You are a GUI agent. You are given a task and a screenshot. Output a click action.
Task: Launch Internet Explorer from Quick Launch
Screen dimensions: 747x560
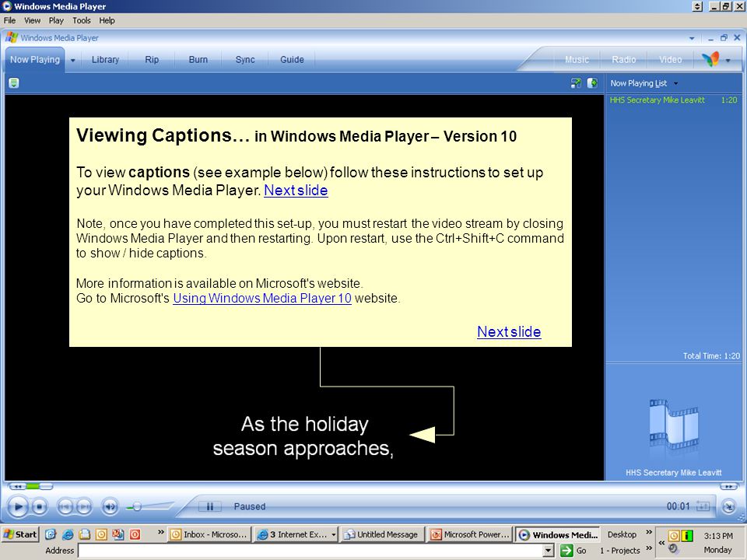68,535
